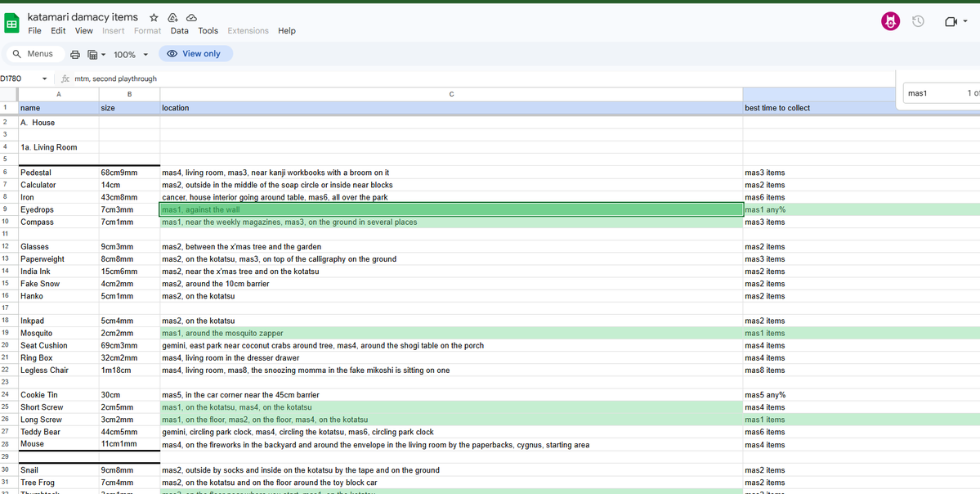This screenshot has height=494, width=980.
Task: Open the version history clock icon
Action: (x=918, y=22)
